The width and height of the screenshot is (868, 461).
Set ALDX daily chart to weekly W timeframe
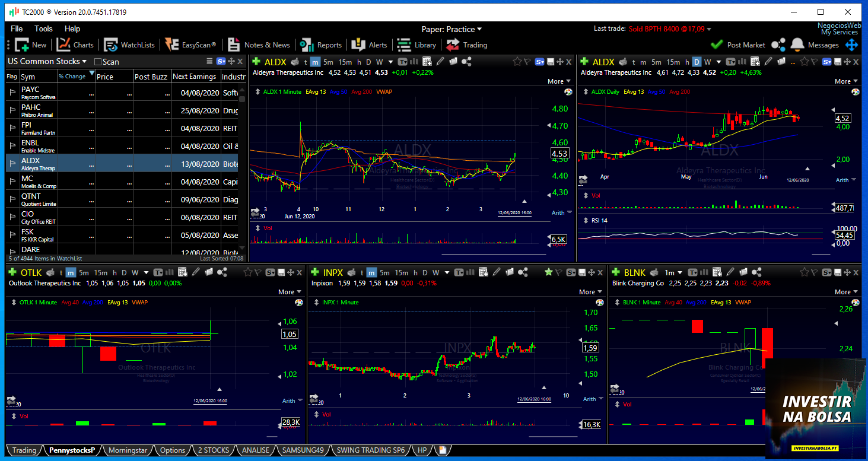708,62
